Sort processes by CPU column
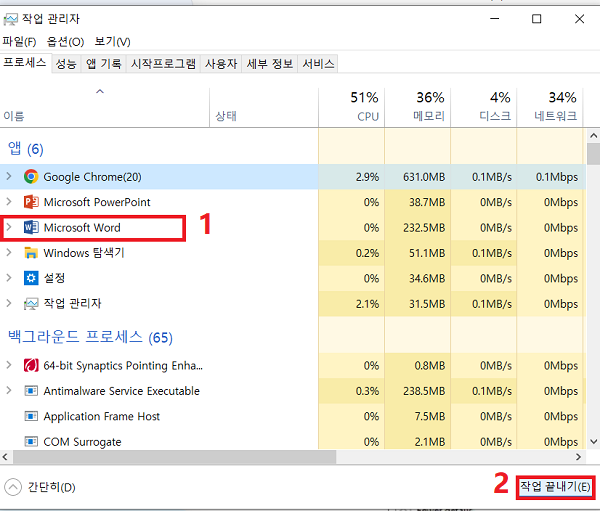The height and width of the screenshot is (511, 600). [352, 107]
